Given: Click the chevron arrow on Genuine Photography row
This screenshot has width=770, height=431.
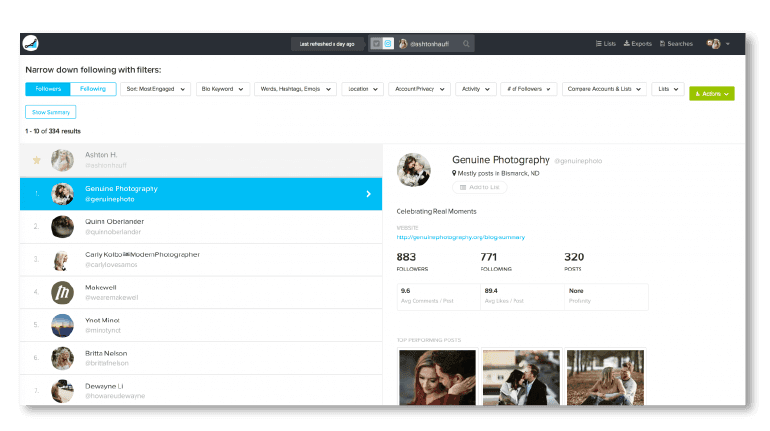Looking at the screenshot, I should coord(368,193).
